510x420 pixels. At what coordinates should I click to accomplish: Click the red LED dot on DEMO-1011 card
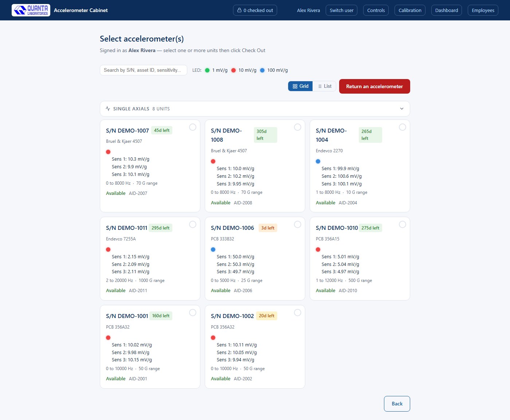coord(108,250)
